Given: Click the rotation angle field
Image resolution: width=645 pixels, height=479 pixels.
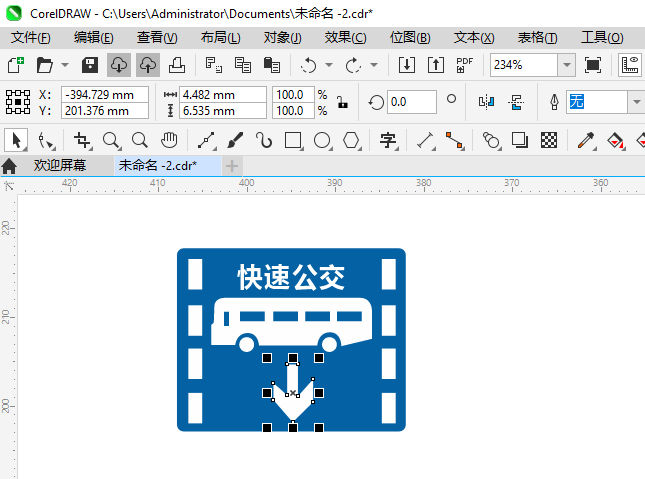Looking at the screenshot, I should coord(411,102).
